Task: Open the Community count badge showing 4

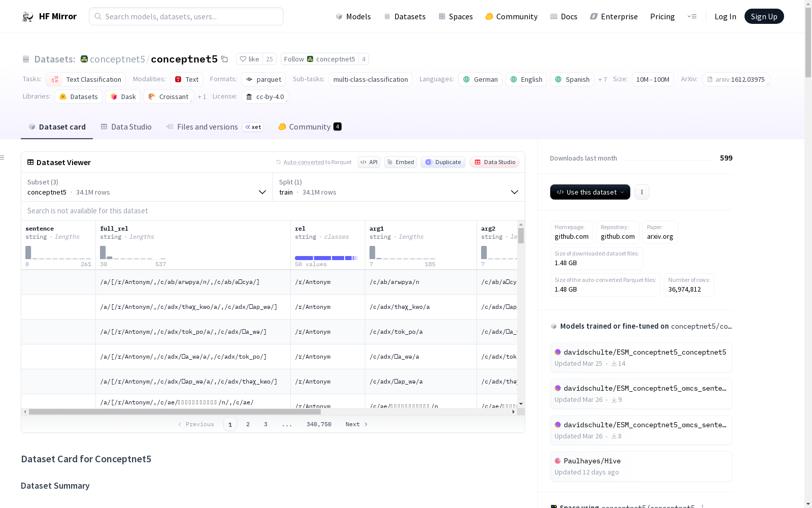Action: click(x=337, y=126)
